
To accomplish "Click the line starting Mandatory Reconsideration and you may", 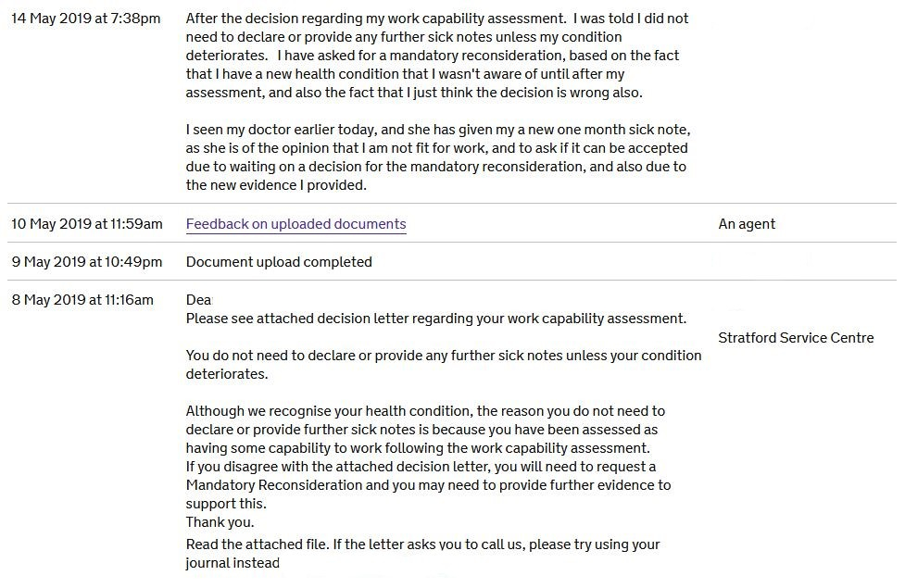I will coord(428,485).
